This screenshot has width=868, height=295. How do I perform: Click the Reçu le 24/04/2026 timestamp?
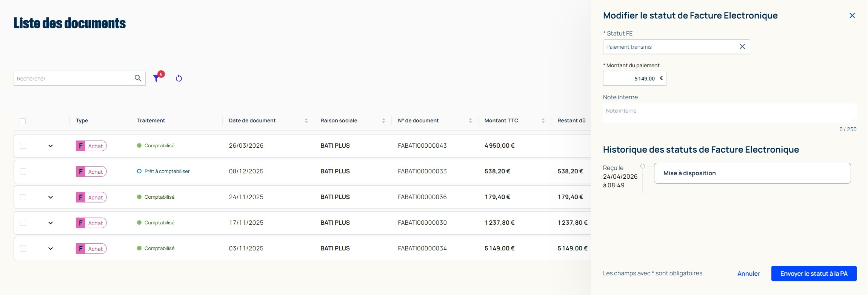tap(620, 176)
